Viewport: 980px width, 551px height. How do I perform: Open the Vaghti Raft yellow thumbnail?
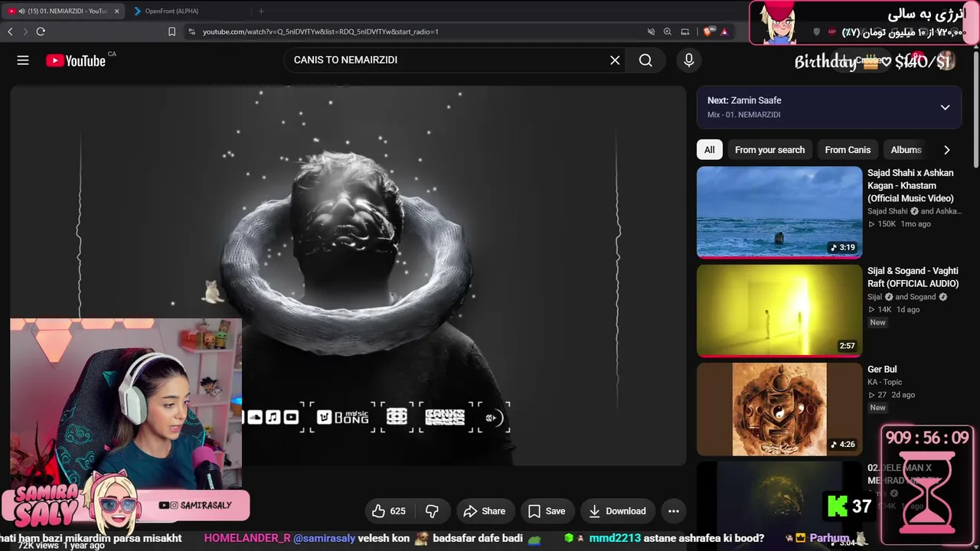[779, 310]
